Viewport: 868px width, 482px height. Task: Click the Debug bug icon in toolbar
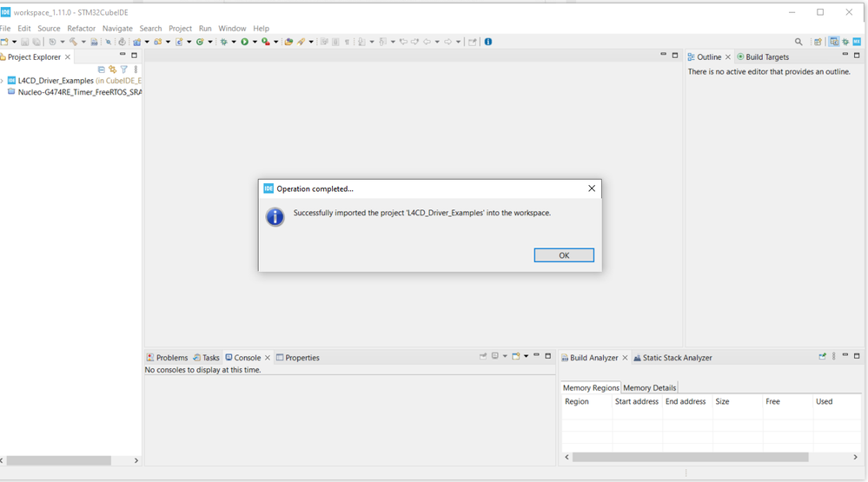[x=223, y=42]
